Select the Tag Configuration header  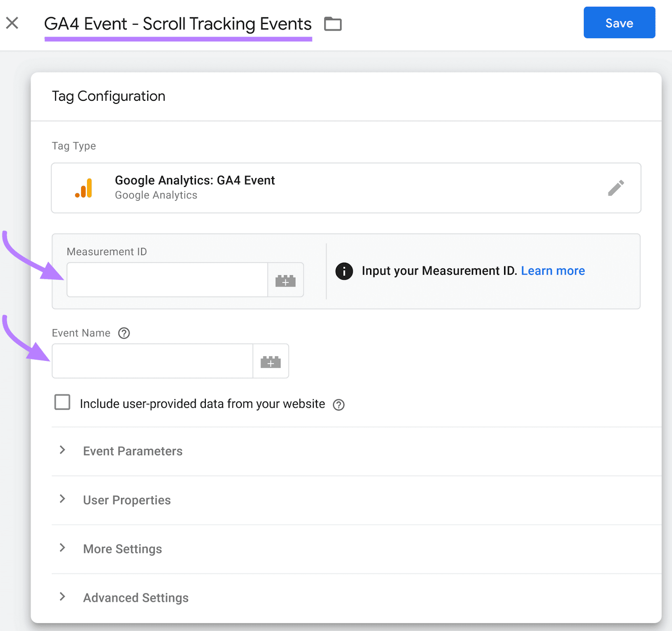pos(108,96)
